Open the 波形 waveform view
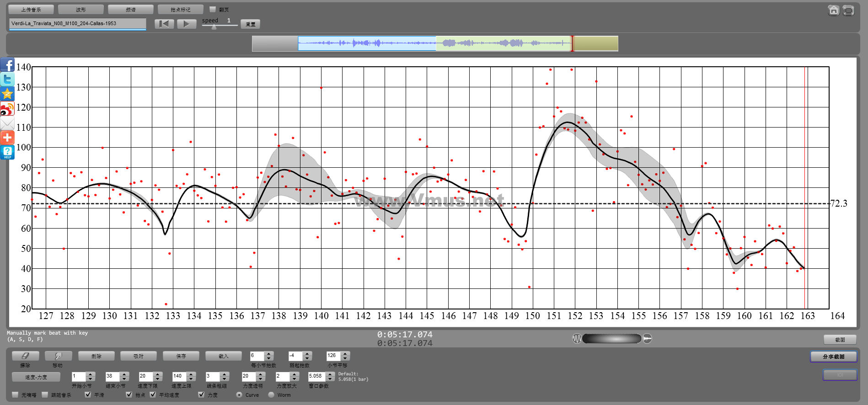The height and width of the screenshot is (405, 868). tap(81, 10)
